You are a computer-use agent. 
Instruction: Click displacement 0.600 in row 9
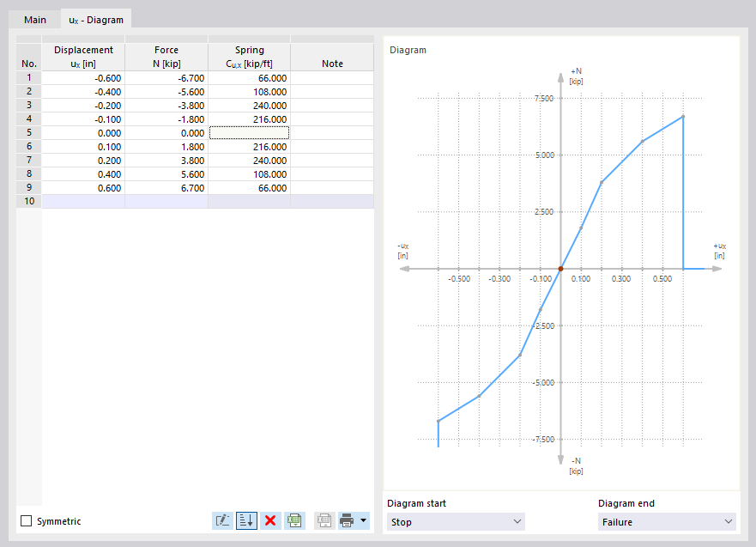[x=83, y=188]
